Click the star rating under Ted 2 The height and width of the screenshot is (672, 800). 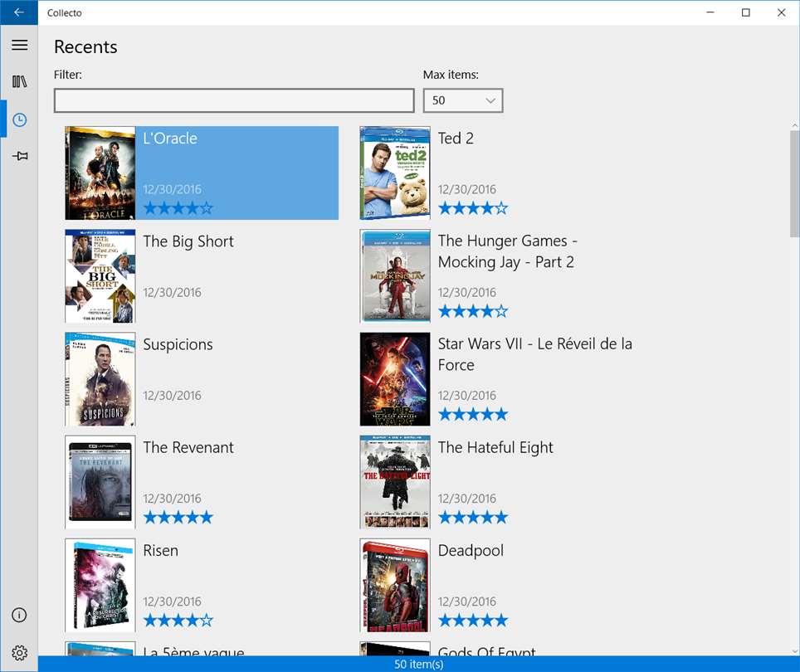[473, 208]
